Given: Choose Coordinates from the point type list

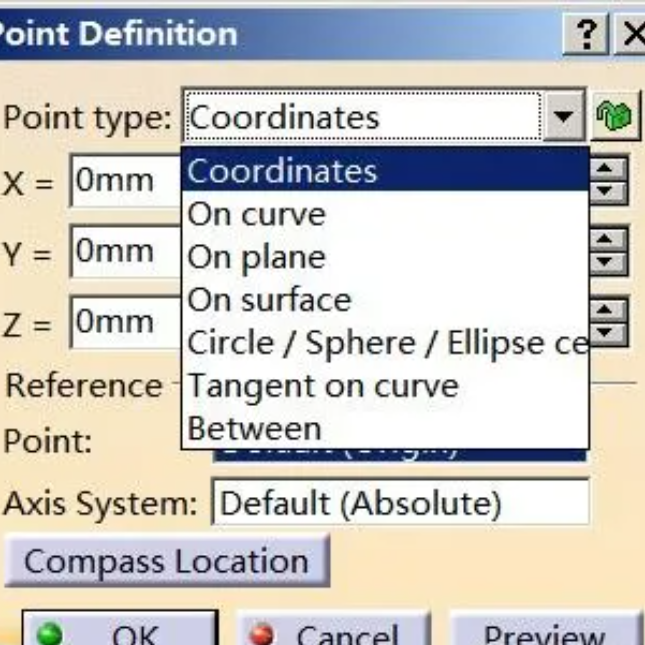Looking at the screenshot, I should (x=283, y=172).
